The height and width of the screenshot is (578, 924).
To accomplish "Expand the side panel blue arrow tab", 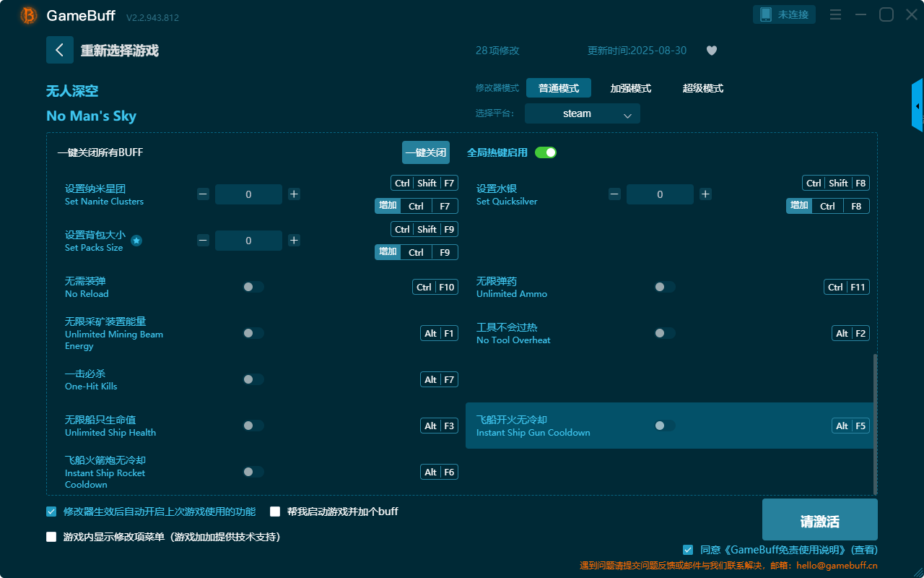I will click(x=918, y=105).
